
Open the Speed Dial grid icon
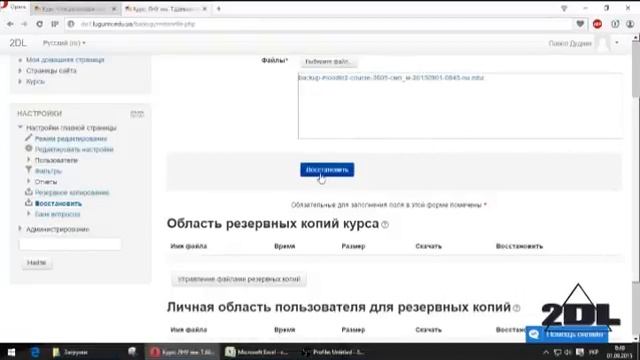pos(54,24)
